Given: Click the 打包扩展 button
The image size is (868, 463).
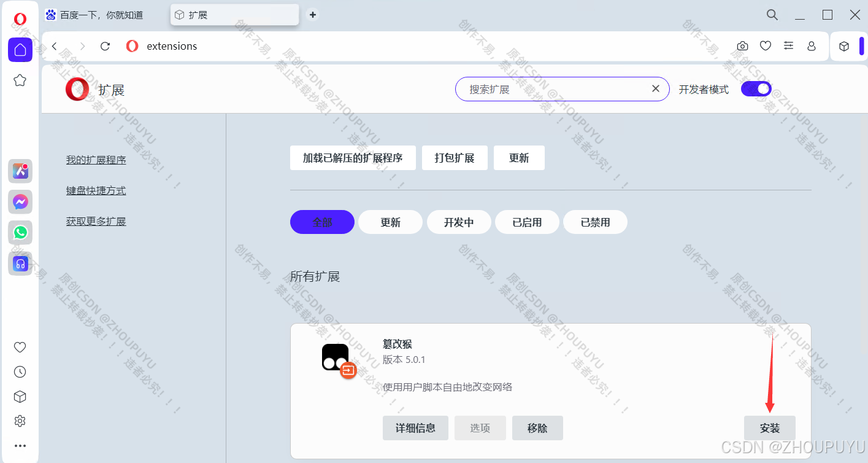Looking at the screenshot, I should coord(455,158).
